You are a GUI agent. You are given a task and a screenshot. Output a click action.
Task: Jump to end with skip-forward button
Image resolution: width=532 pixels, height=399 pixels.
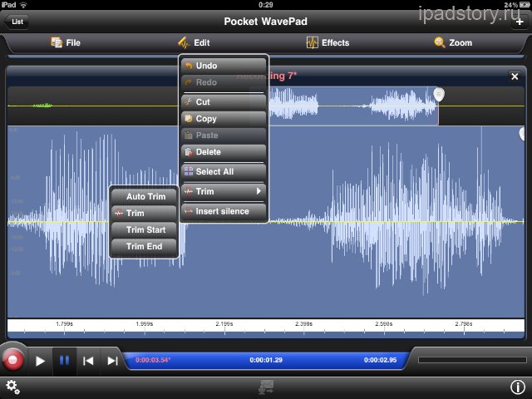(x=112, y=361)
